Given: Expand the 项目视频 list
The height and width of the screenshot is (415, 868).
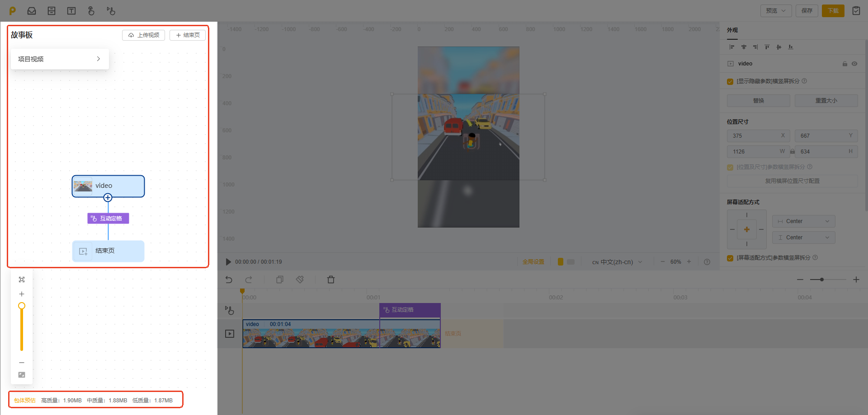Looking at the screenshot, I should tap(60, 59).
